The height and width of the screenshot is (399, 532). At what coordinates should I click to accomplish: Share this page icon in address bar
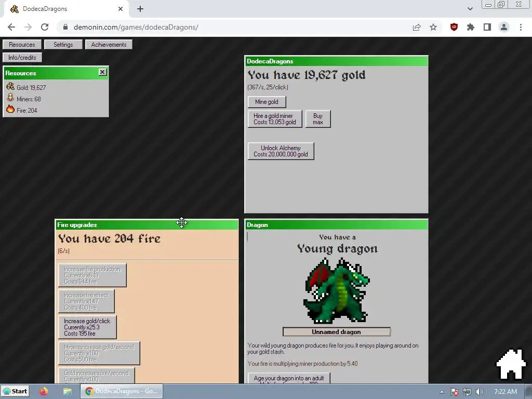tap(417, 27)
